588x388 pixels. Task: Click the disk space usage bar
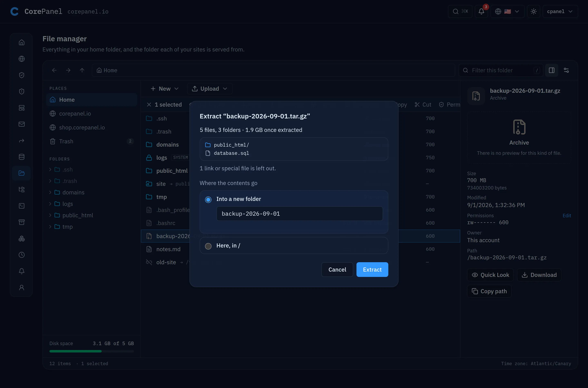coord(91,351)
